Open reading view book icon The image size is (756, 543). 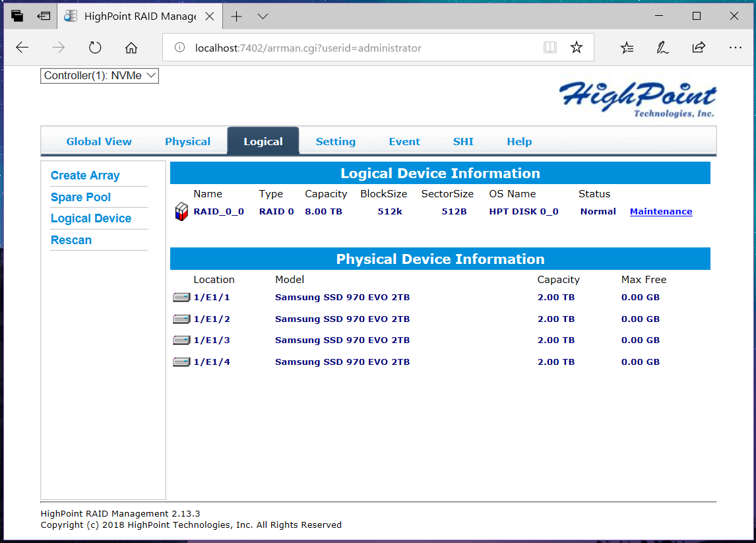click(550, 48)
